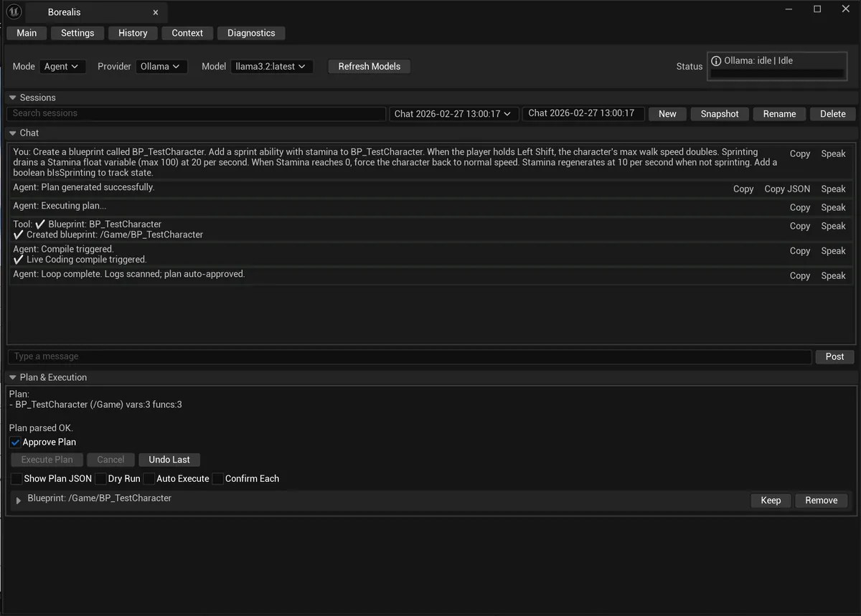Click the Post button
Screen dimensions: 861x616
(x=834, y=356)
